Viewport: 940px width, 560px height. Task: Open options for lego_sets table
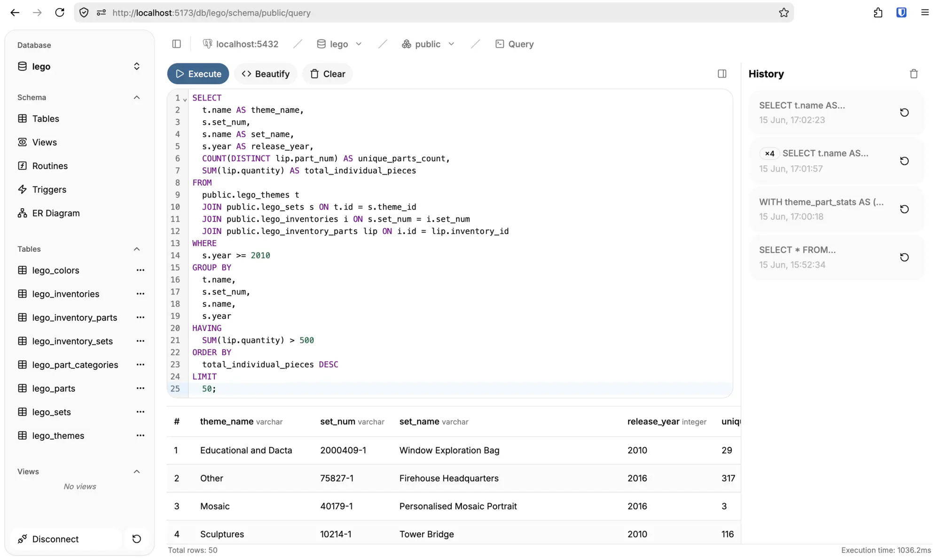(140, 412)
